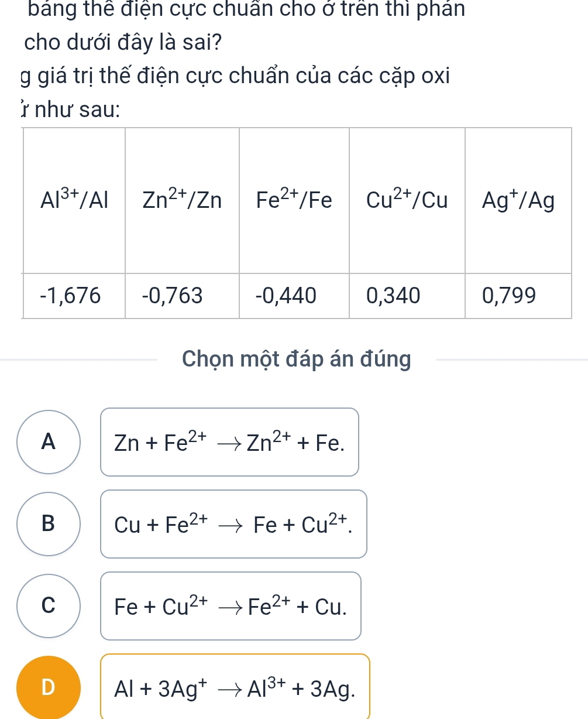Click the "Chọn một đáp án đúng" label
The image size is (588, 719).
tap(297, 359)
